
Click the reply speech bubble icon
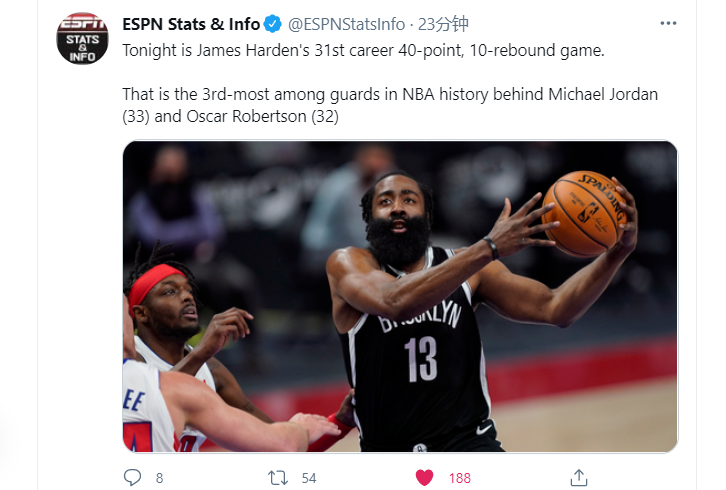pos(132,477)
